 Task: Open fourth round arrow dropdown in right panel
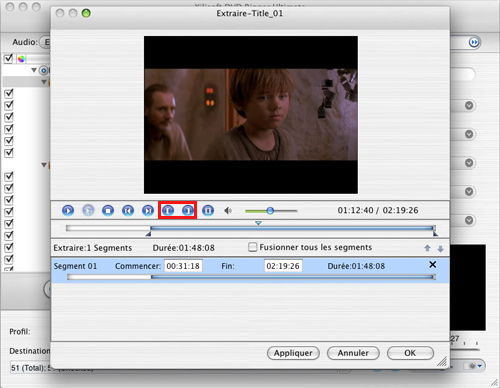[x=469, y=192]
